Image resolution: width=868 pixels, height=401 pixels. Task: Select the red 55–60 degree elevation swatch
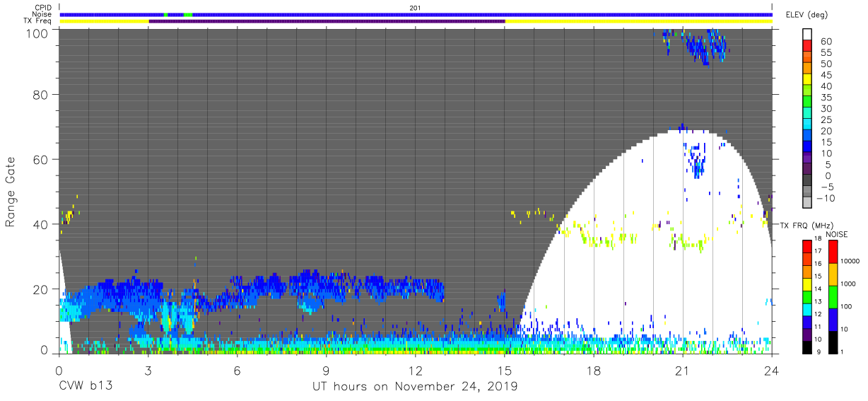(x=807, y=47)
